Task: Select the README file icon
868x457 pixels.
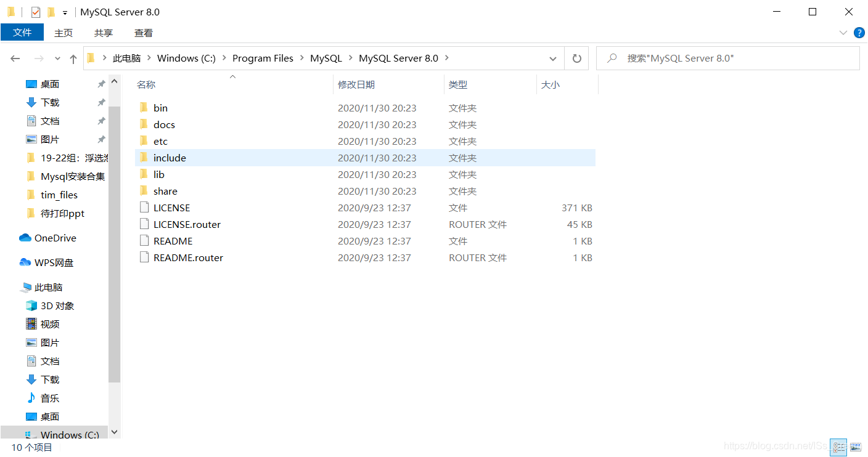Action: [x=144, y=241]
